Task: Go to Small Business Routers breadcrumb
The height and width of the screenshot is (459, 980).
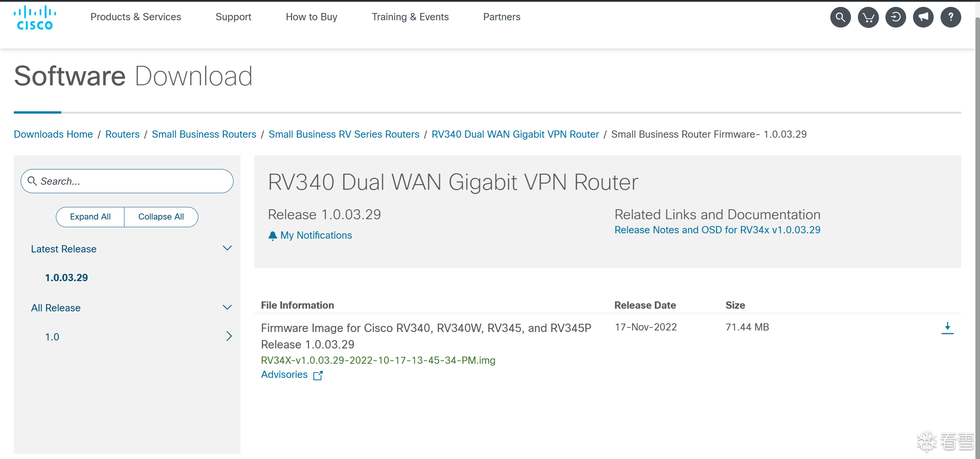Action: [204, 134]
